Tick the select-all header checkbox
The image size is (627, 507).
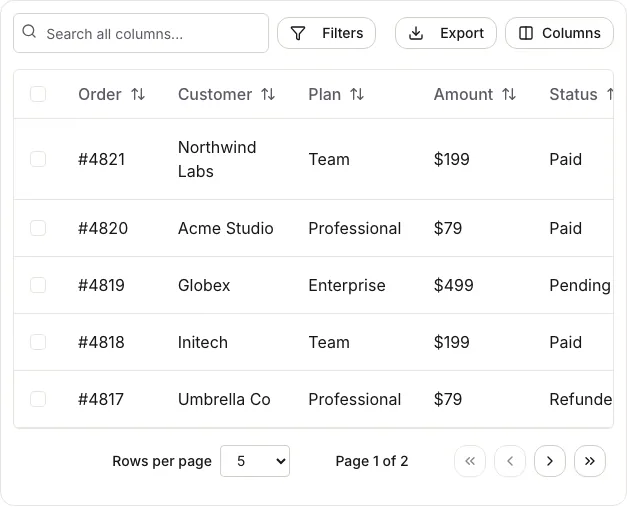pyautogui.click(x=38, y=94)
